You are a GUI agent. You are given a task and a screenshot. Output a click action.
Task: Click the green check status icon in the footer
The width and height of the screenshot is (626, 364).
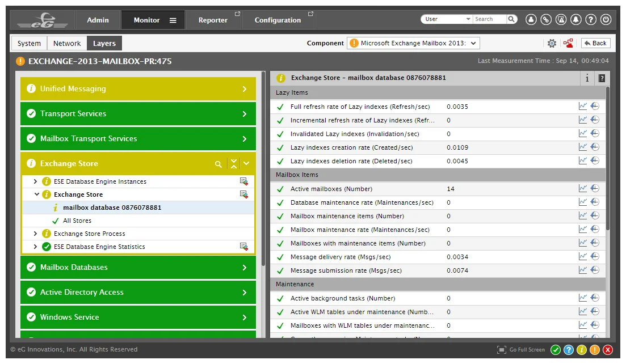point(555,350)
